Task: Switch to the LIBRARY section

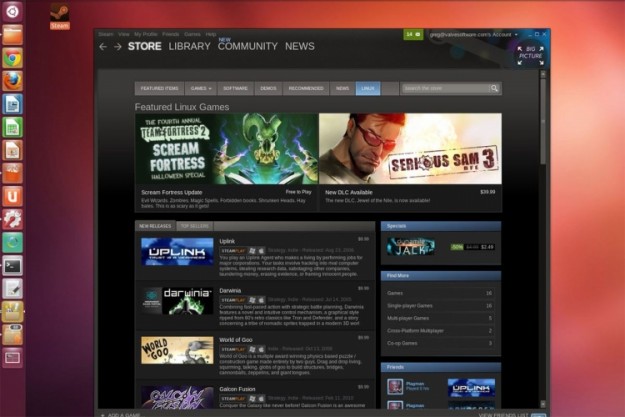Action: tap(189, 46)
